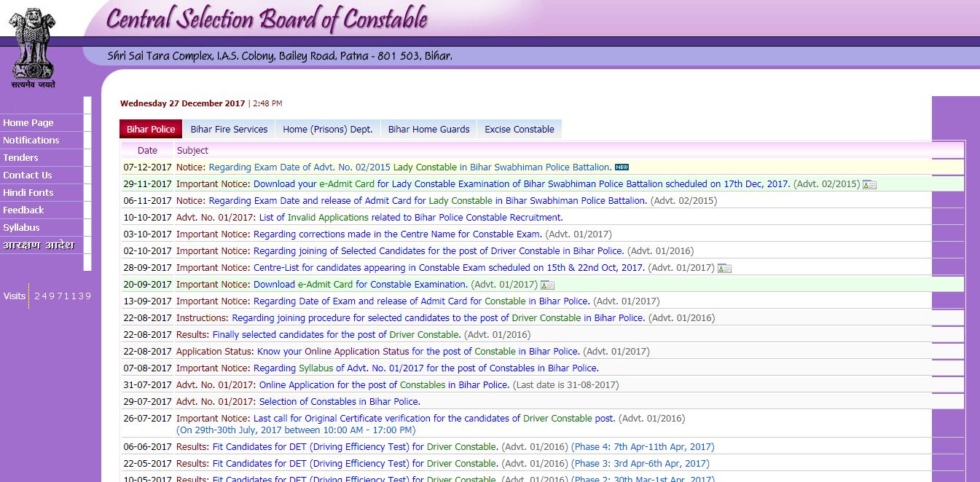Click the Central Selection Board of Constable title
This screenshot has width=980, height=482.
point(267,19)
